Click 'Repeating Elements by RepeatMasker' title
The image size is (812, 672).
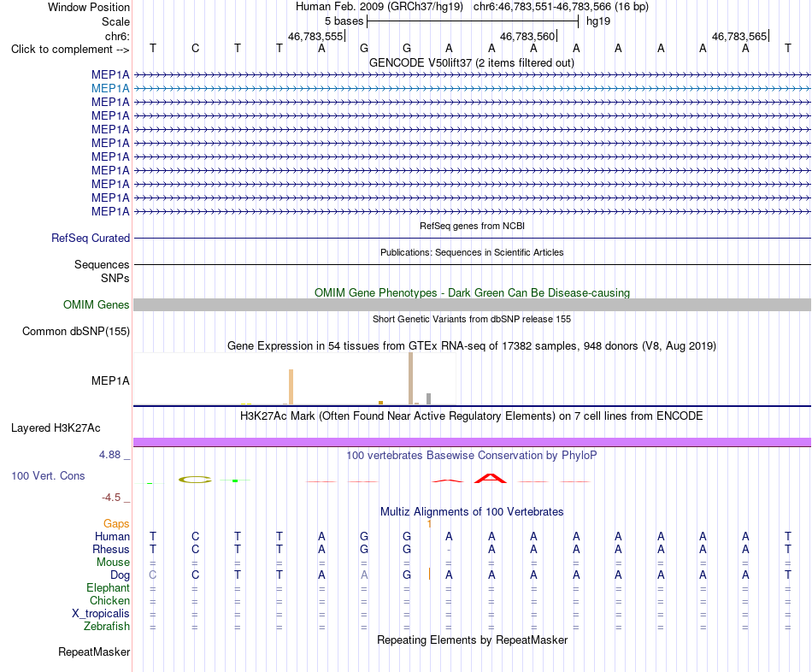click(x=473, y=640)
